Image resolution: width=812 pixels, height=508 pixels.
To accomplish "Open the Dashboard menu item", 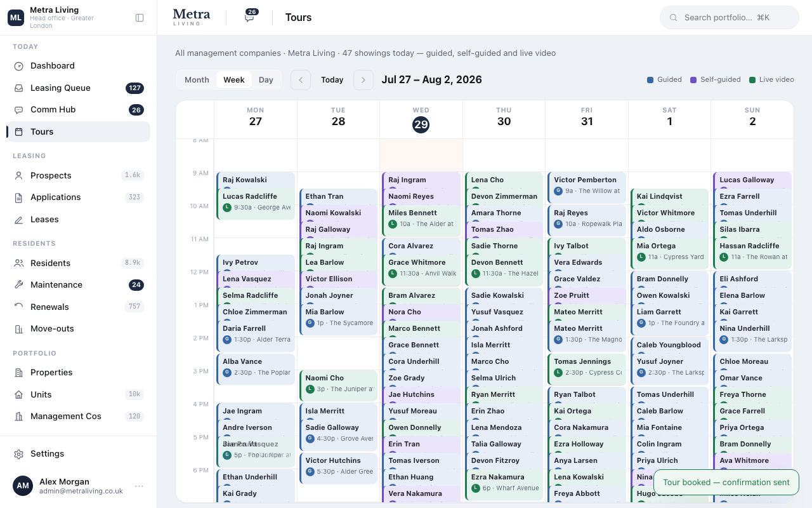I will tap(79, 66).
